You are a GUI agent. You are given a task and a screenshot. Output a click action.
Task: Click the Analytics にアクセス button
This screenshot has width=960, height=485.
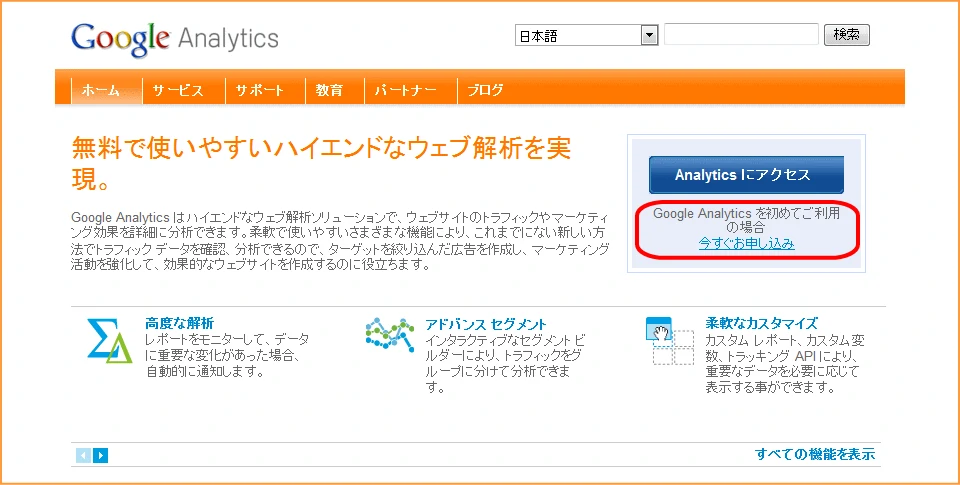tap(746, 175)
